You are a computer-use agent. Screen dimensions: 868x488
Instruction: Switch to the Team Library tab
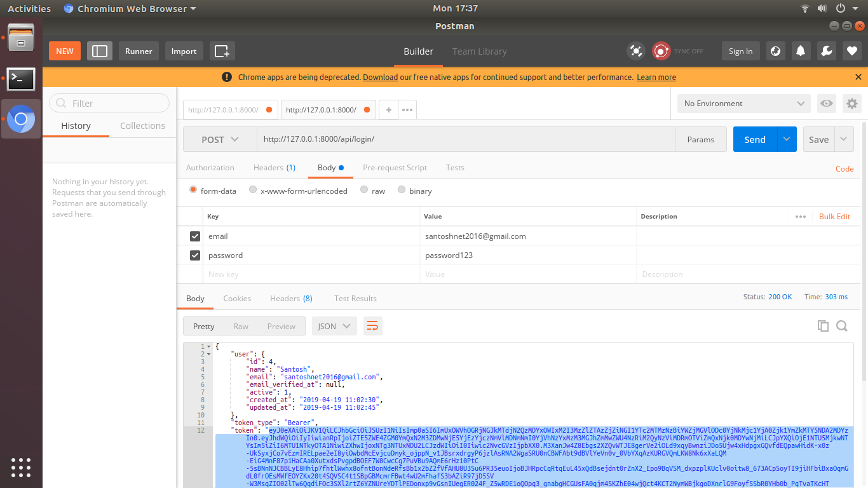(480, 51)
